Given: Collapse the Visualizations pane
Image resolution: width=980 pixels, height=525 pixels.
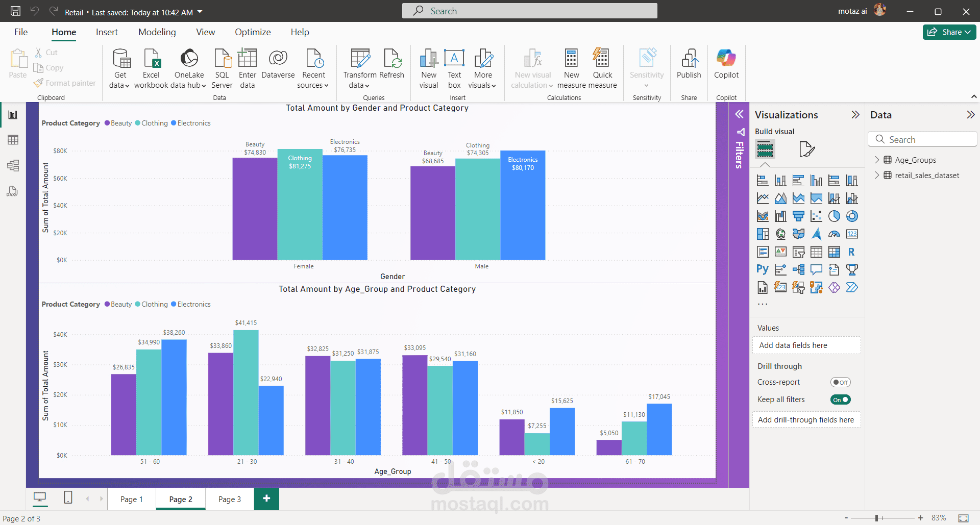Looking at the screenshot, I should [x=855, y=115].
